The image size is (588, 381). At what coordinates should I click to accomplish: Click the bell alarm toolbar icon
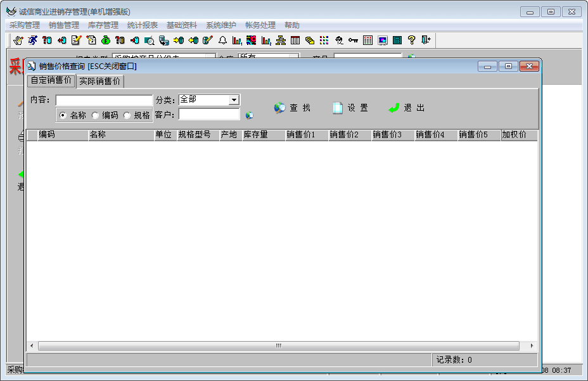click(x=222, y=41)
